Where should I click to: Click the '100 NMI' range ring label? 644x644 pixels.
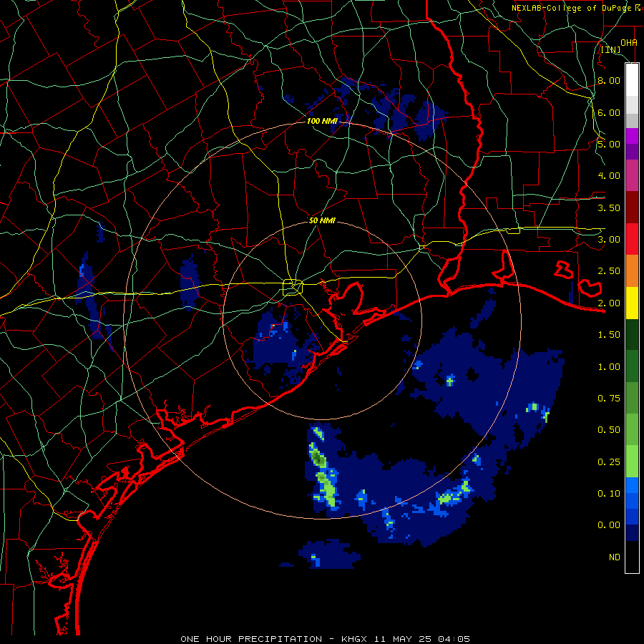pyautogui.click(x=323, y=121)
